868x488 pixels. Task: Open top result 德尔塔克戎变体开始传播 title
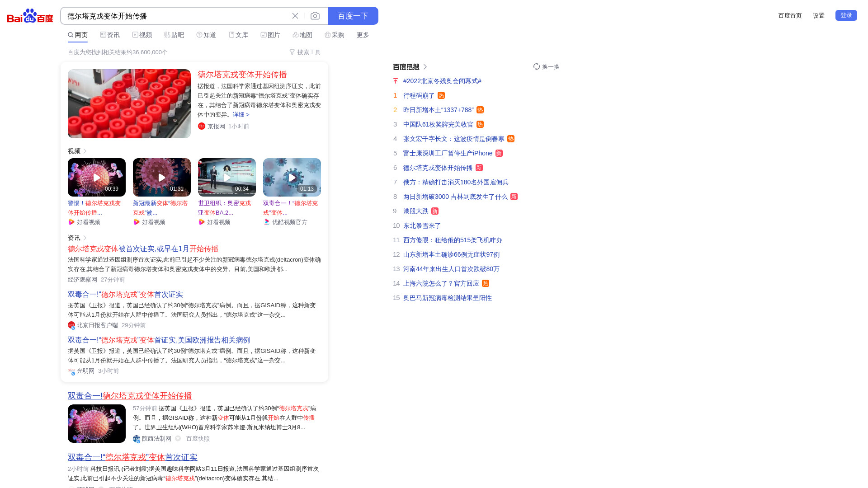tap(242, 75)
